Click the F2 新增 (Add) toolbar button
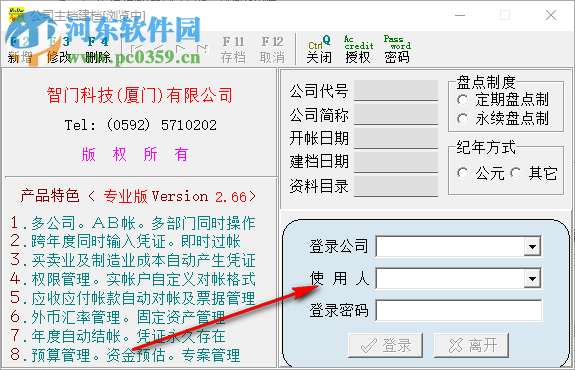 [20, 50]
